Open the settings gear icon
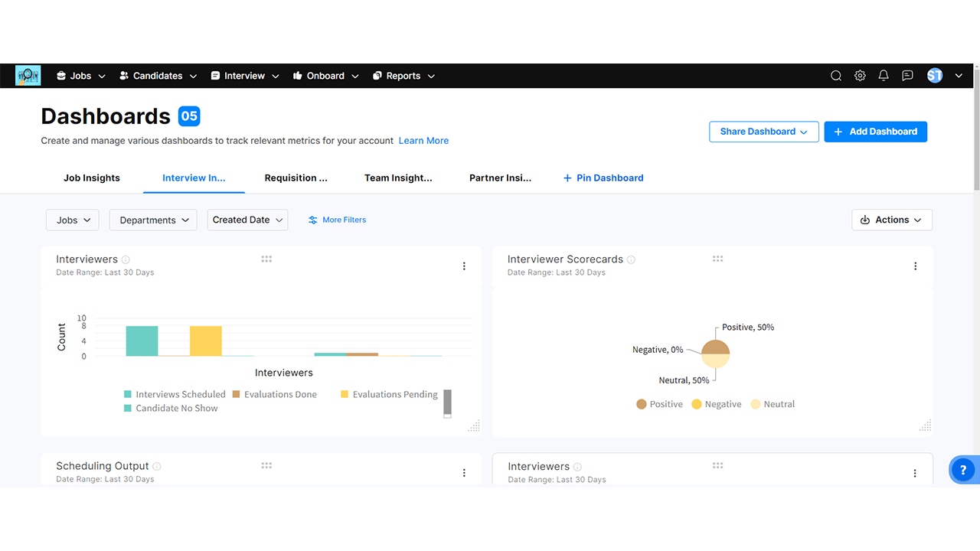The width and height of the screenshot is (980, 551). pos(860,76)
